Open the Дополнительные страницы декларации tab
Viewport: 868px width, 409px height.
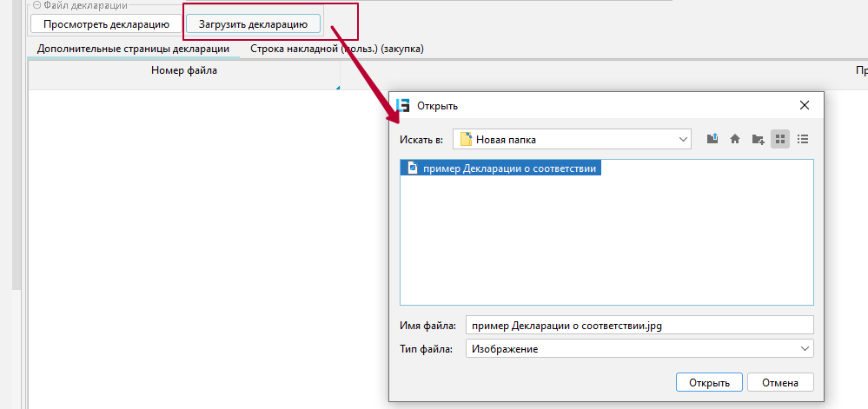(x=133, y=49)
